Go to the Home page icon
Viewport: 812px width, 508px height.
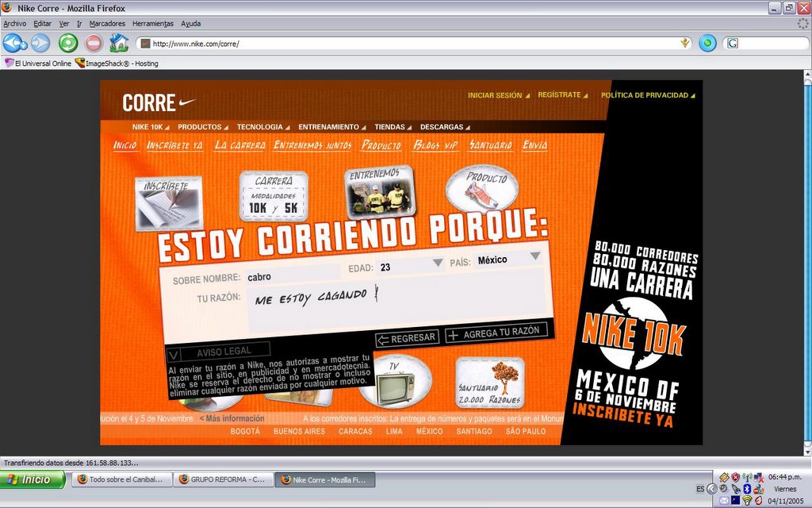click(x=119, y=43)
